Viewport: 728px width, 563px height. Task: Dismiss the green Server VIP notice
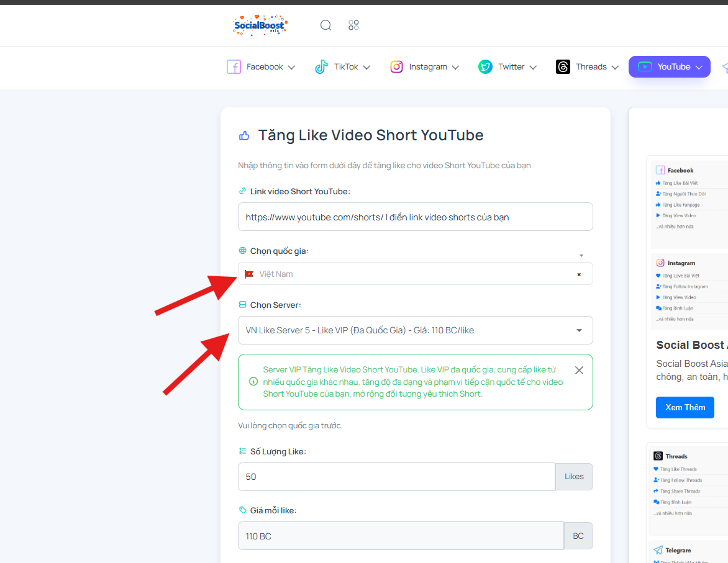tap(579, 370)
